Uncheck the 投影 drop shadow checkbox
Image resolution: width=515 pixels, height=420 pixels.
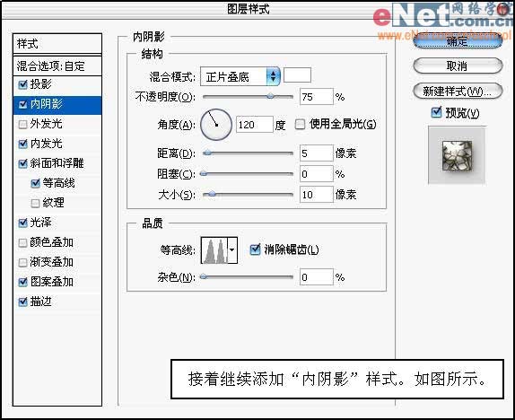pos(22,84)
